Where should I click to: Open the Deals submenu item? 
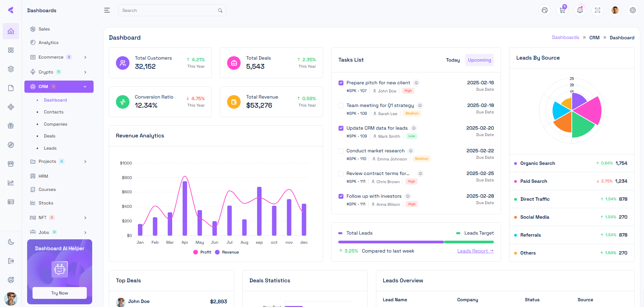click(49, 136)
